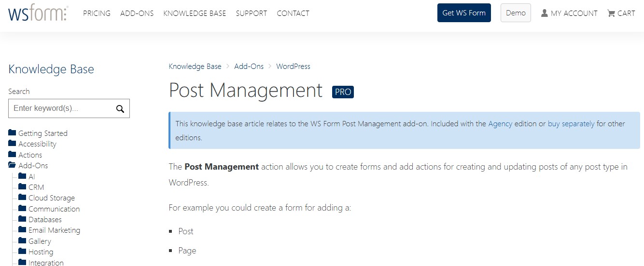Click the Communication folder icon
Viewport: 644px width, 266px height.
pyautogui.click(x=22, y=208)
